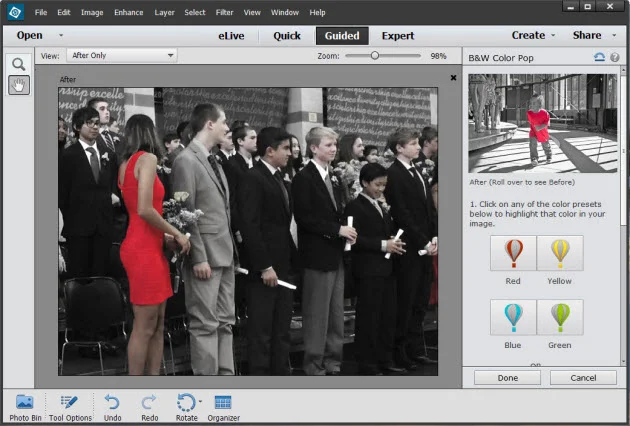Switch to the eLive tab

231,36
